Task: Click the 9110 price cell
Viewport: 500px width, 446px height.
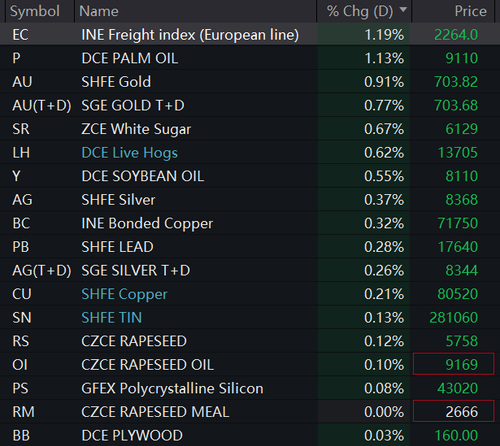Action: tap(462, 58)
